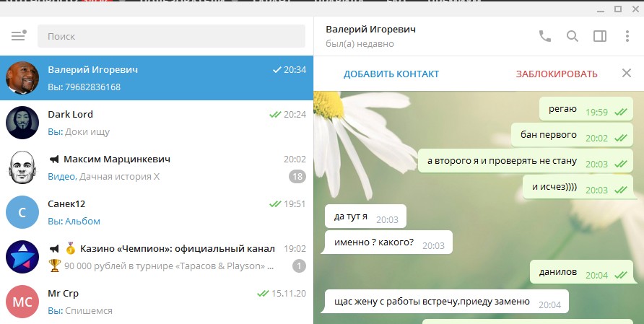Viewport: 644px width, 324px height.
Task: Start a voice call with Валерий Игоревич
Action: pos(544,36)
